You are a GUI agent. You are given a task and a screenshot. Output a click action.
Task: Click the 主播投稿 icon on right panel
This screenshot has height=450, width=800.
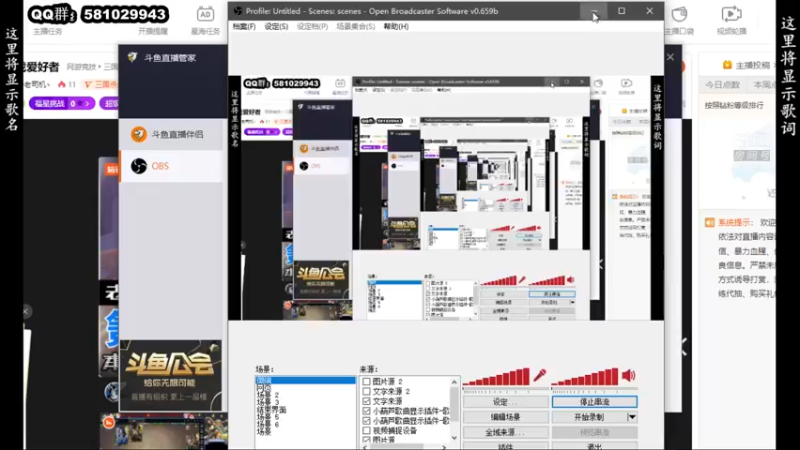click(727, 65)
